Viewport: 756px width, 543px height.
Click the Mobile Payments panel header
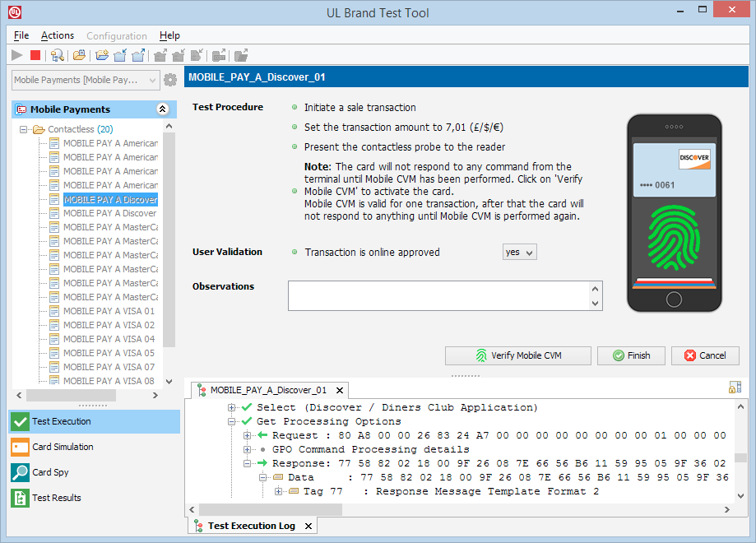94,109
